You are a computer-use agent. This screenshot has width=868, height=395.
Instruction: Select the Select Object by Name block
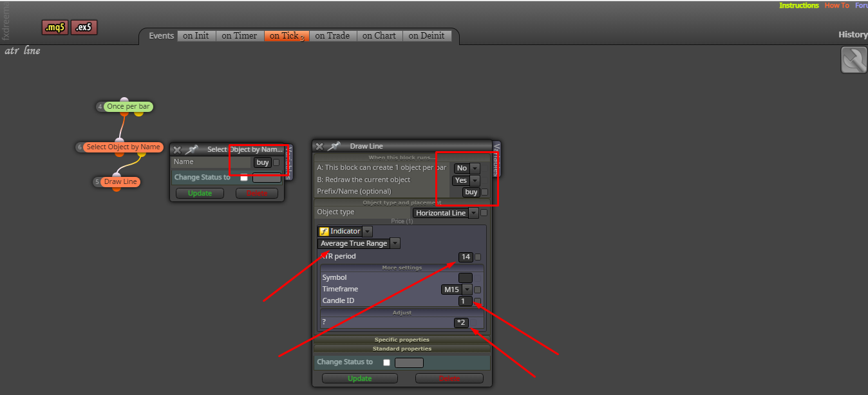[123, 147]
